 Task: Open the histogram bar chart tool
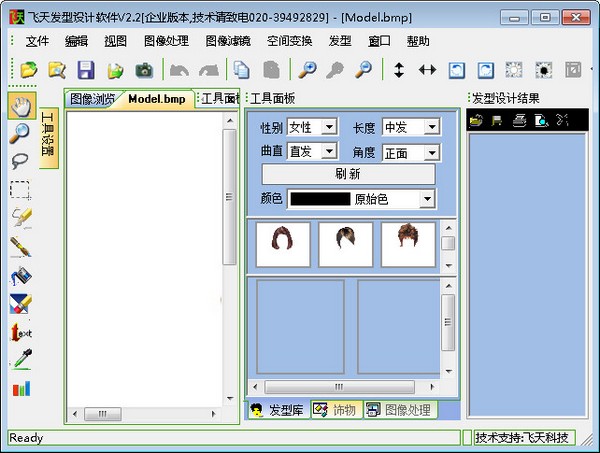click(x=20, y=389)
